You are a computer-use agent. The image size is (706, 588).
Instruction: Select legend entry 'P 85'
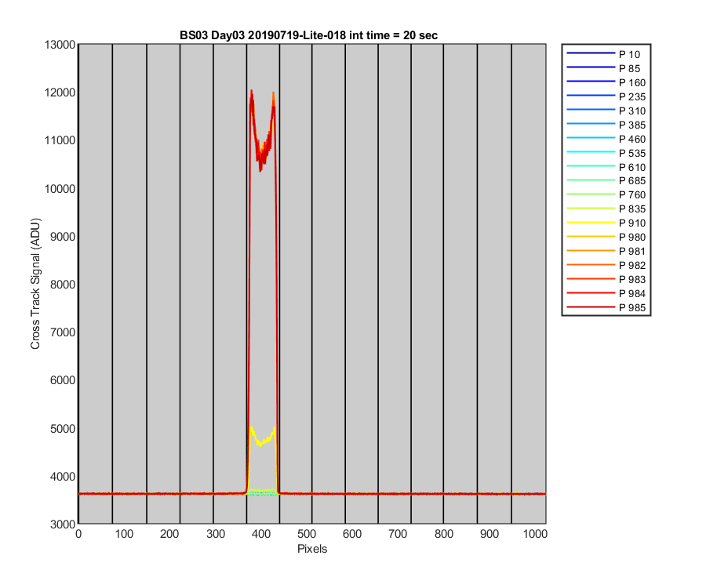(606, 68)
